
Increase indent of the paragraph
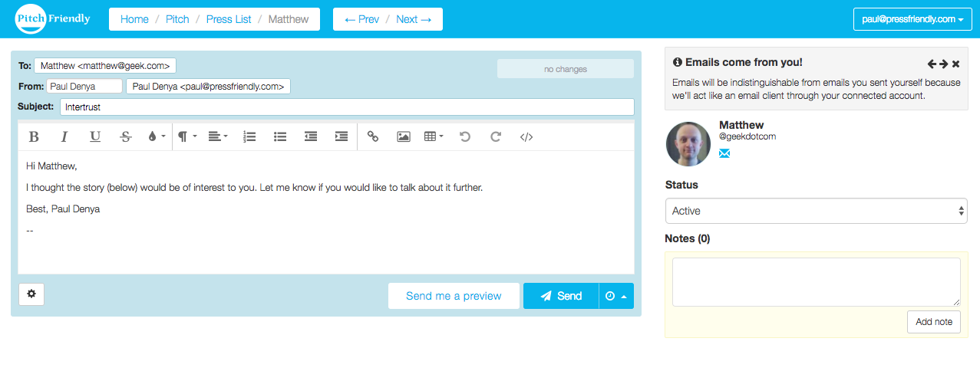coord(342,136)
